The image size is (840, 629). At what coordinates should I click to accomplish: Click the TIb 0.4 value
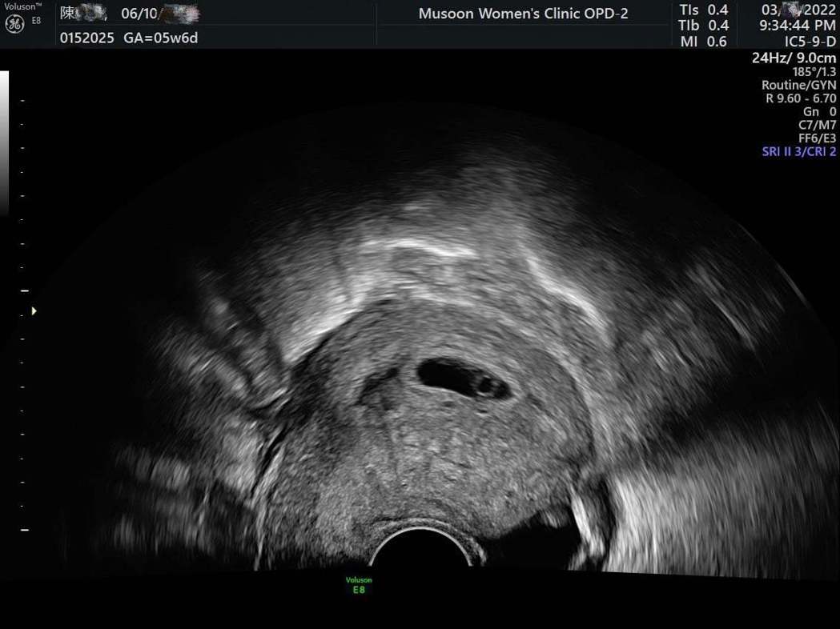tap(704, 26)
